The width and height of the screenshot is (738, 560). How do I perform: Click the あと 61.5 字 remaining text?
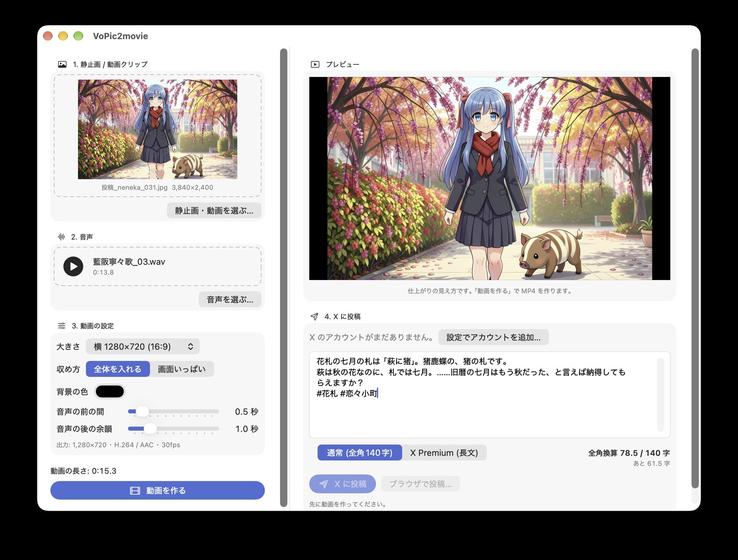[652, 464]
